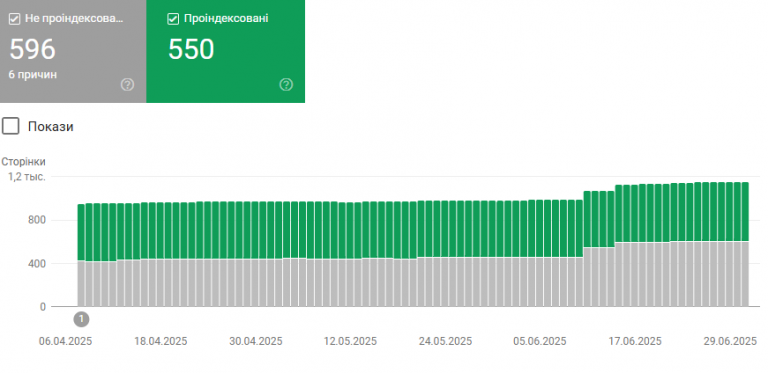The height and width of the screenshot is (373, 768).
Task: Click the 'Покази' label
Action: coord(50,127)
